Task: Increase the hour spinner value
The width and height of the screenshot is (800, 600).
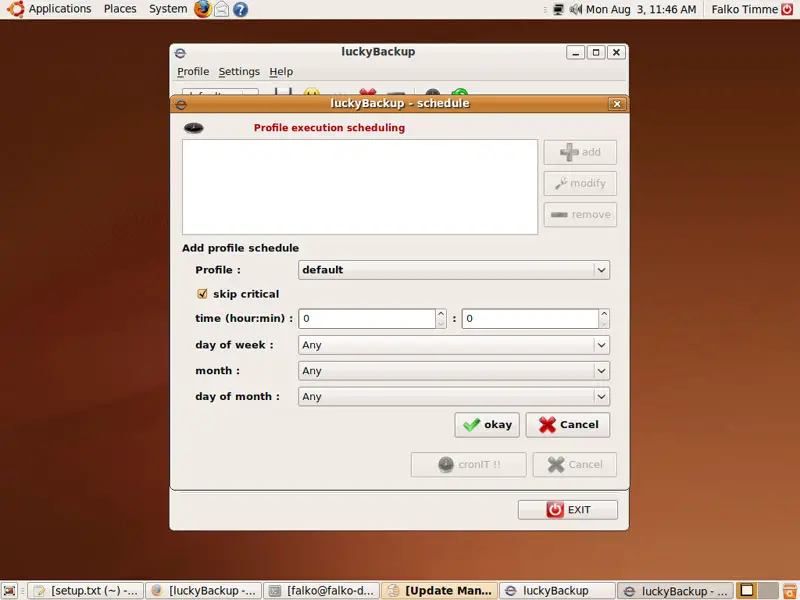Action: point(441,314)
